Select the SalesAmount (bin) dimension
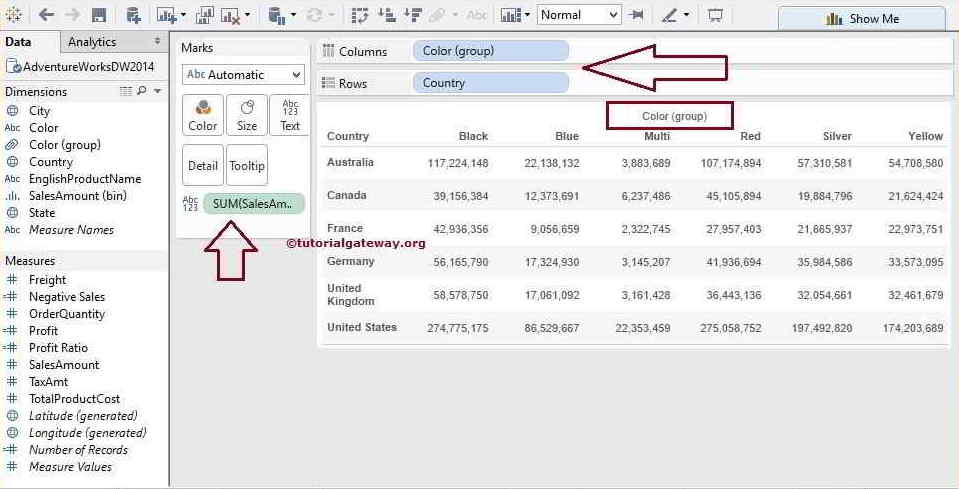The image size is (959, 489). pos(78,196)
